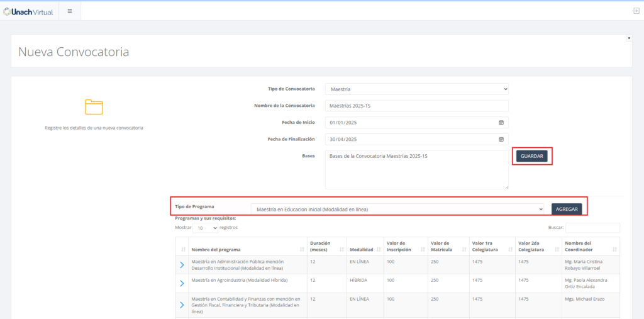Click the yellow folder icon
This screenshot has height=319, width=644.
(94, 107)
